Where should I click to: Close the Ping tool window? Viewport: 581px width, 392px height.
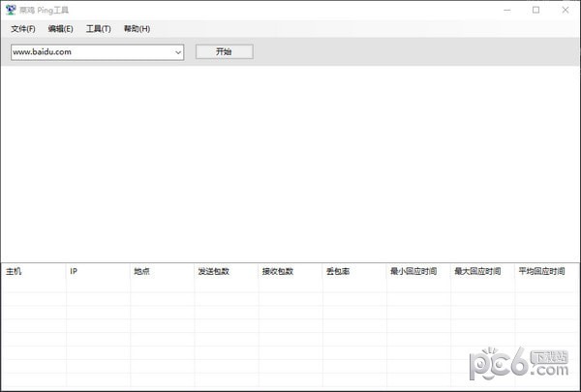564,10
